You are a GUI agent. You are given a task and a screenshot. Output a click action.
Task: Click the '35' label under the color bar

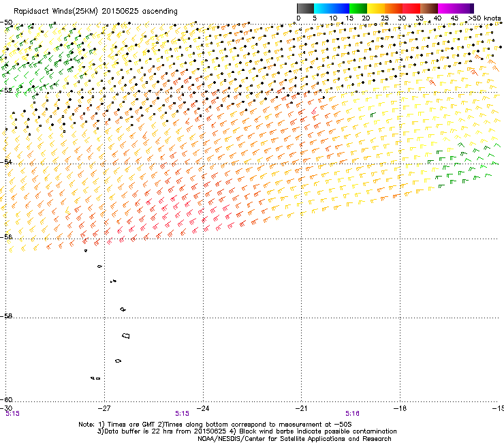tap(420, 18)
